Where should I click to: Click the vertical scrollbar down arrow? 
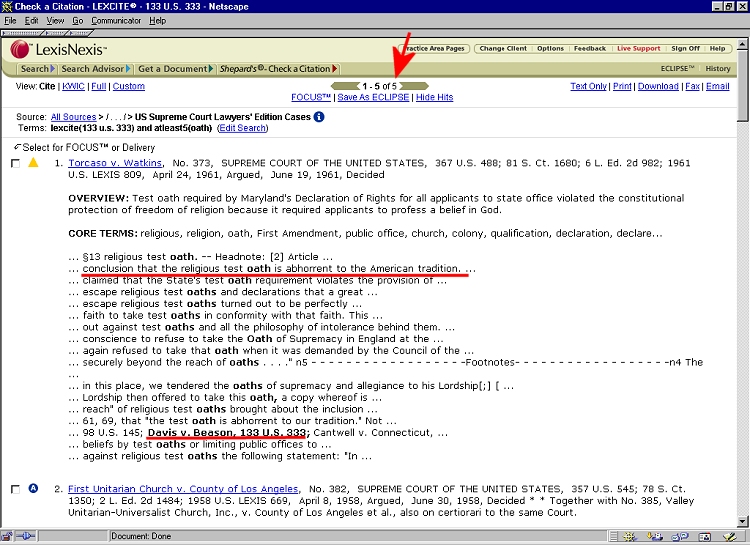[742, 522]
